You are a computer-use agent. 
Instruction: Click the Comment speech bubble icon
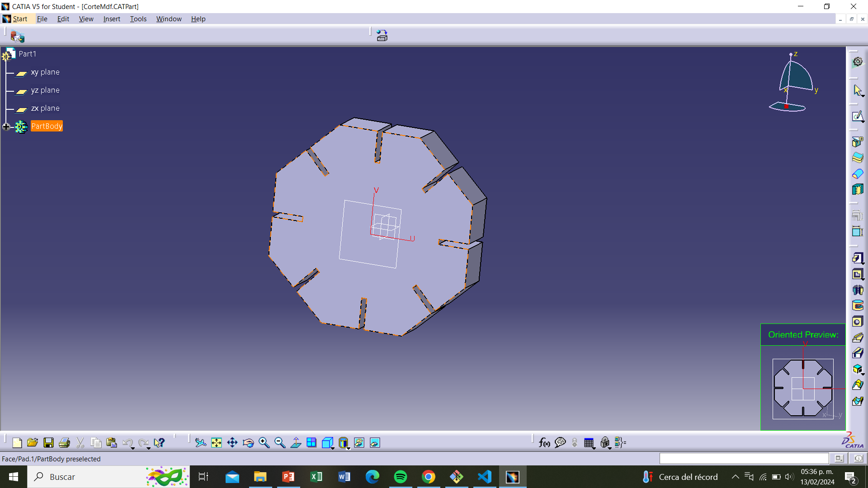560,443
